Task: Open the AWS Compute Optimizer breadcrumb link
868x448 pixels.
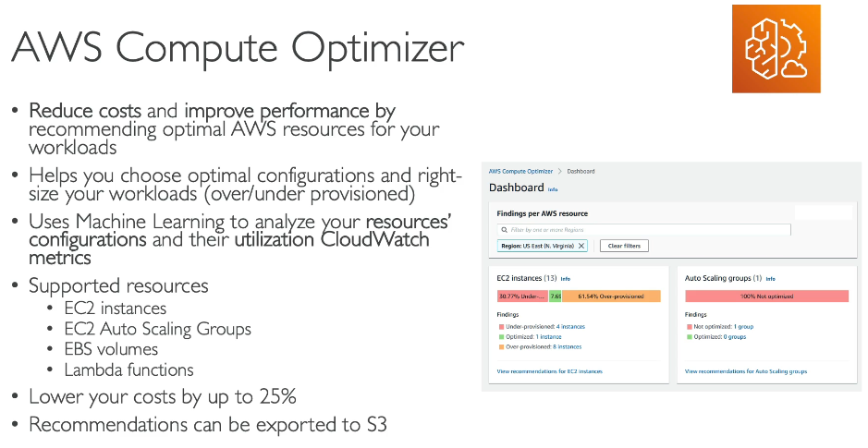Action: (520, 172)
